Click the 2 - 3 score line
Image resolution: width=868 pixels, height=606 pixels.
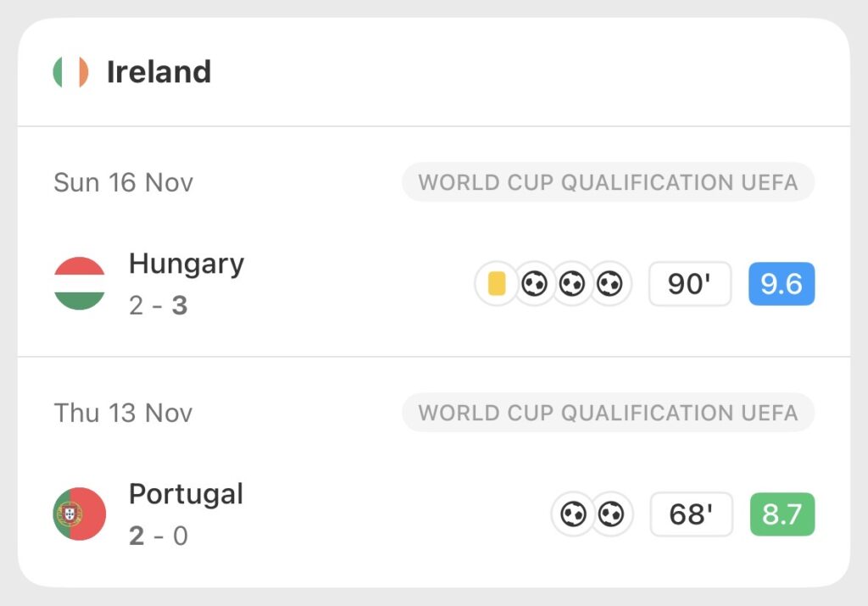coord(158,305)
